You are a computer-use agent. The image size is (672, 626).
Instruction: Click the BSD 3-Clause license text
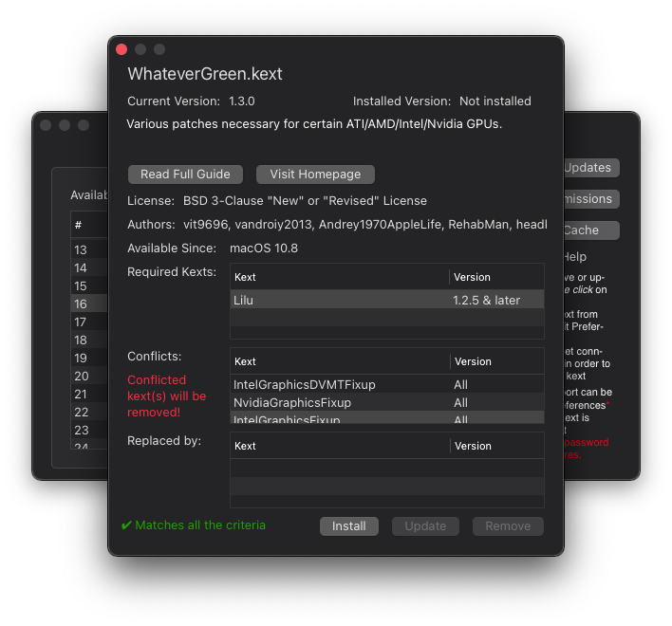tap(305, 201)
